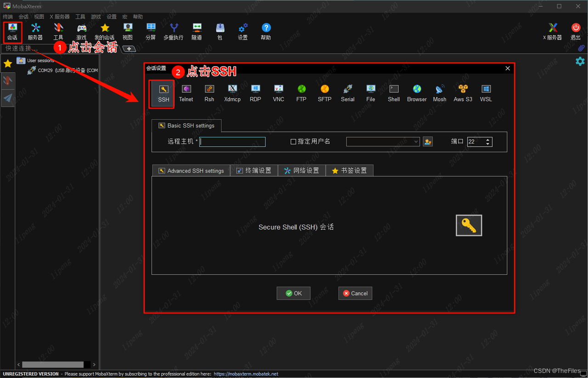Select the SSH session type

coord(164,93)
